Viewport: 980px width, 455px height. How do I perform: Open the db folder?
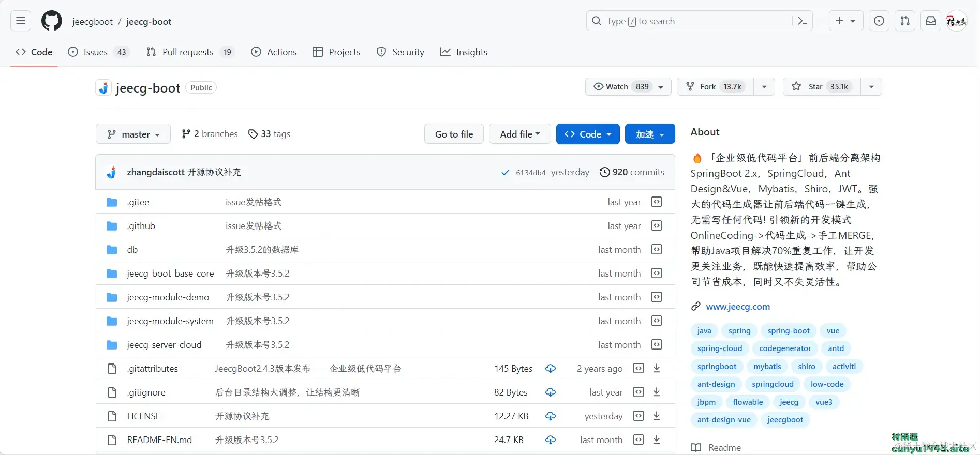point(132,250)
